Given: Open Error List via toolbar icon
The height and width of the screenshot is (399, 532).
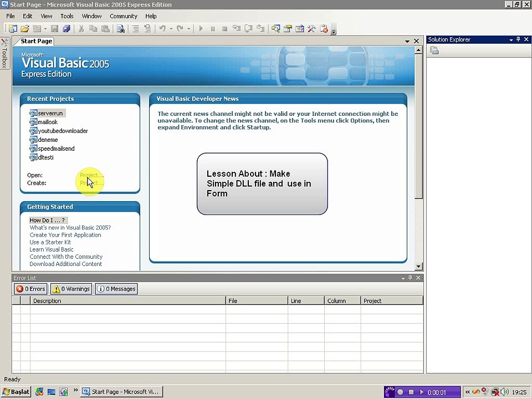Looking at the screenshot, I should click(324, 29).
